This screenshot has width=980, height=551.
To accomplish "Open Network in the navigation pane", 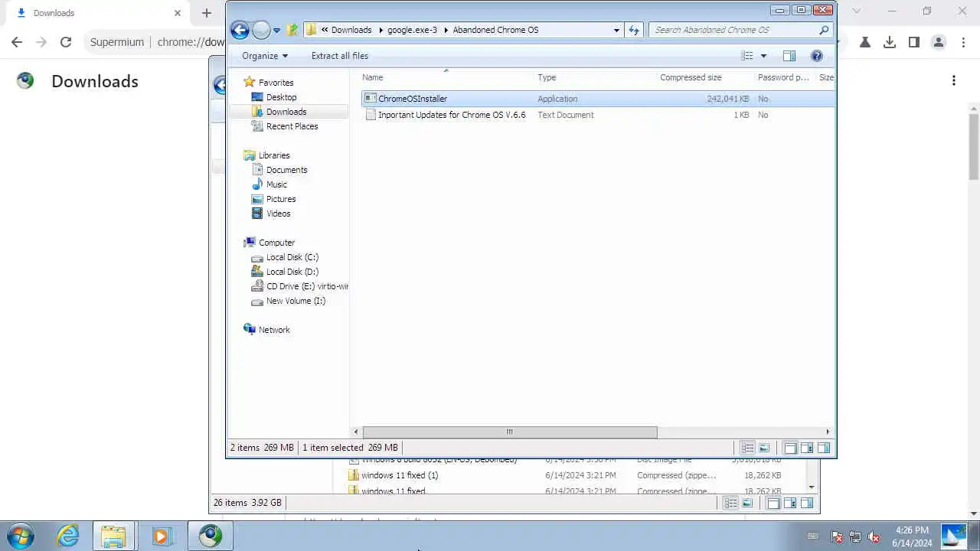I will click(x=274, y=330).
